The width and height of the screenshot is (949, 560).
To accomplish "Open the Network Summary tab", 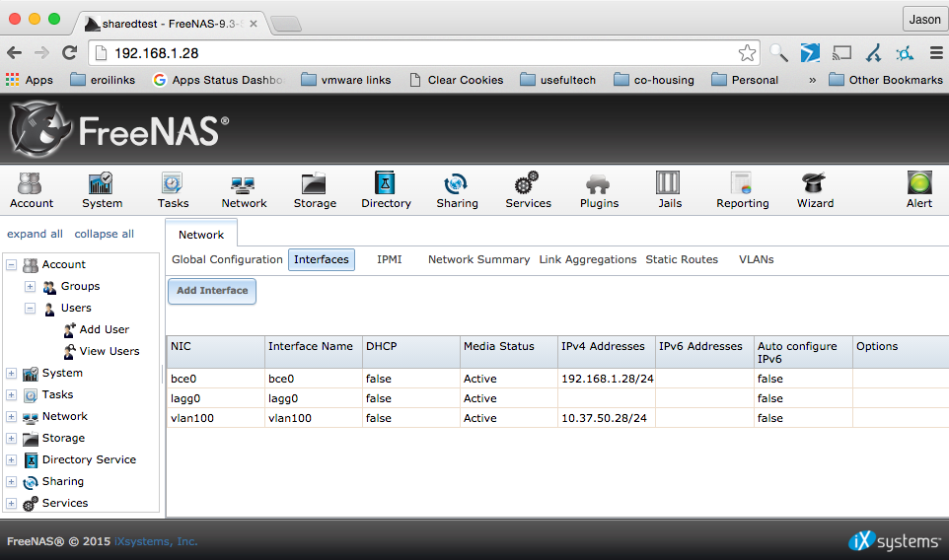I will pos(478,259).
